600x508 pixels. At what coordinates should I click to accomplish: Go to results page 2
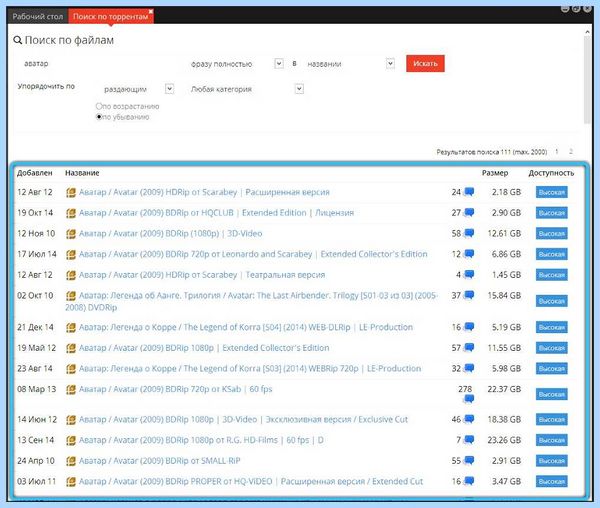571,151
